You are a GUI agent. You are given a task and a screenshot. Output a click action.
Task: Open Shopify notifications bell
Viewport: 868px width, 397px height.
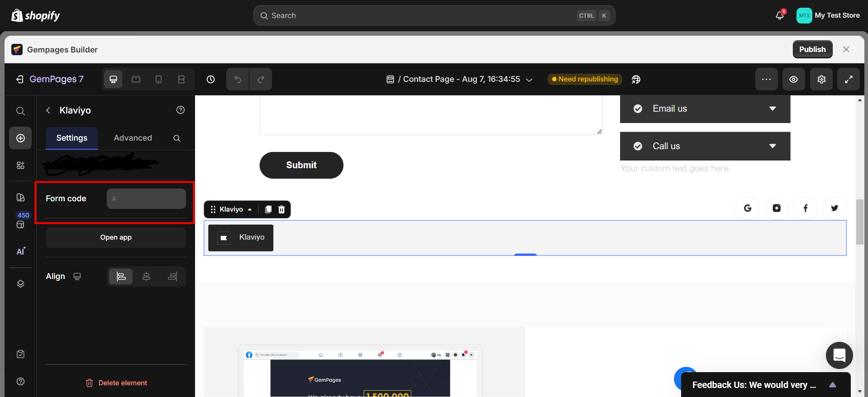coord(780,15)
